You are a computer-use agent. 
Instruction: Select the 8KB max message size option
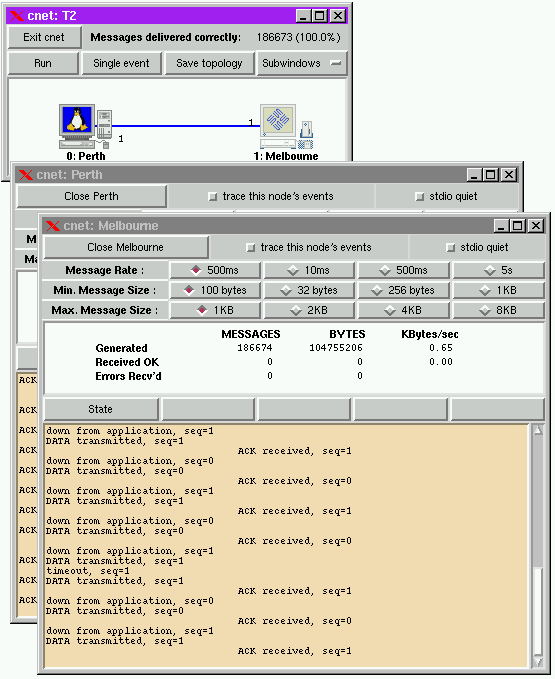click(498, 310)
